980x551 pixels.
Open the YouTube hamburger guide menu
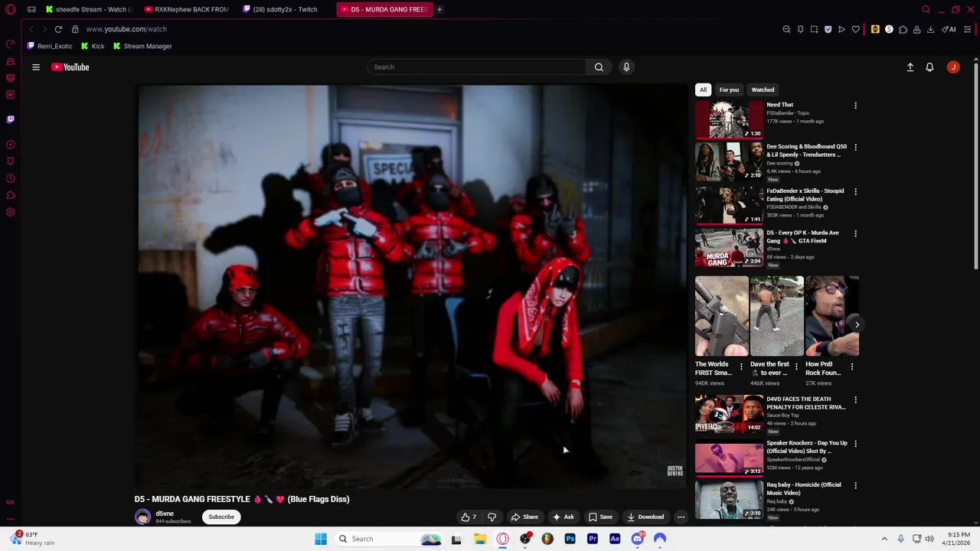click(x=36, y=67)
